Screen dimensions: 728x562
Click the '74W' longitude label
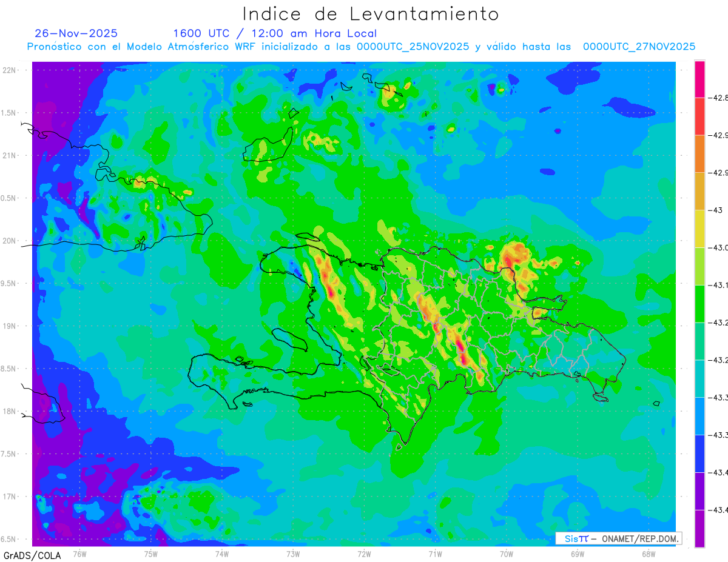[222, 554]
